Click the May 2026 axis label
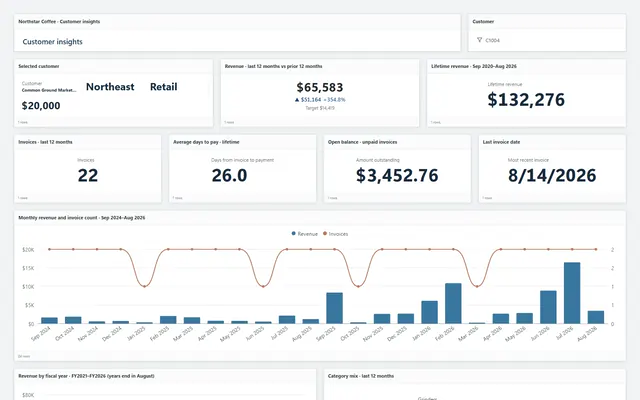640x400 pixels. tap(515, 334)
